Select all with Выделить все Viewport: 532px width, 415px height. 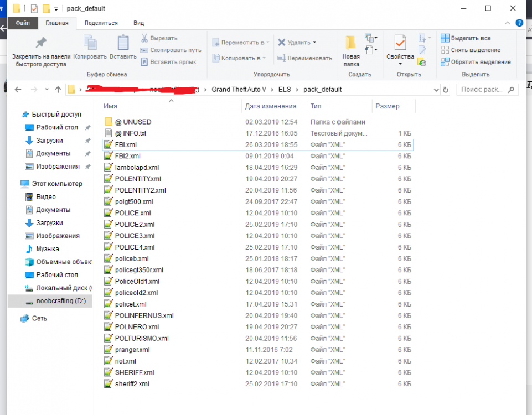point(466,38)
